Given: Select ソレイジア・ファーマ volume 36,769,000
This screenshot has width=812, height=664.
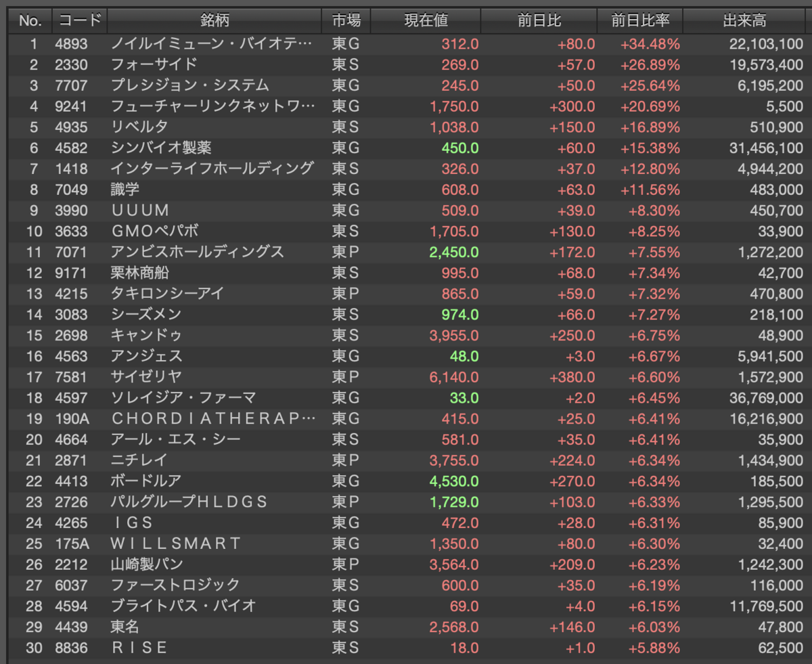Looking at the screenshot, I should (765, 397).
